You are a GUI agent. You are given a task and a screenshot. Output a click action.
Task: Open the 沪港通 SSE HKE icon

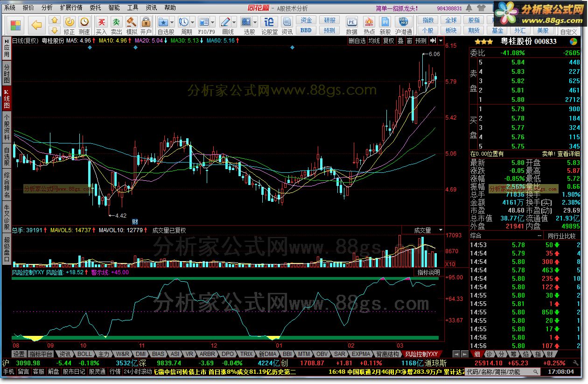[403, 21]
